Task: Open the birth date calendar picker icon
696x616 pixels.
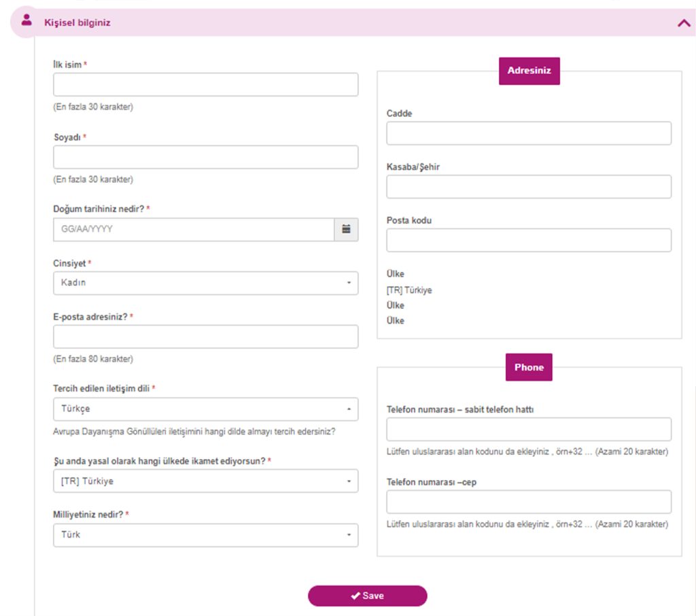Action: point(346,229)
